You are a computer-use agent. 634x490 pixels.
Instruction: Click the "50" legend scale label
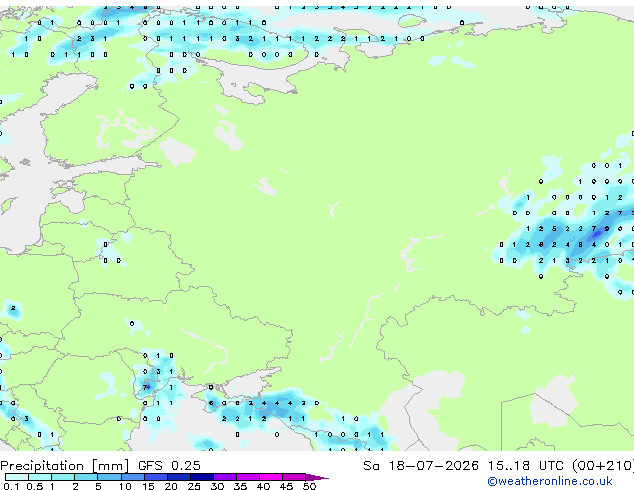[309, 486]
